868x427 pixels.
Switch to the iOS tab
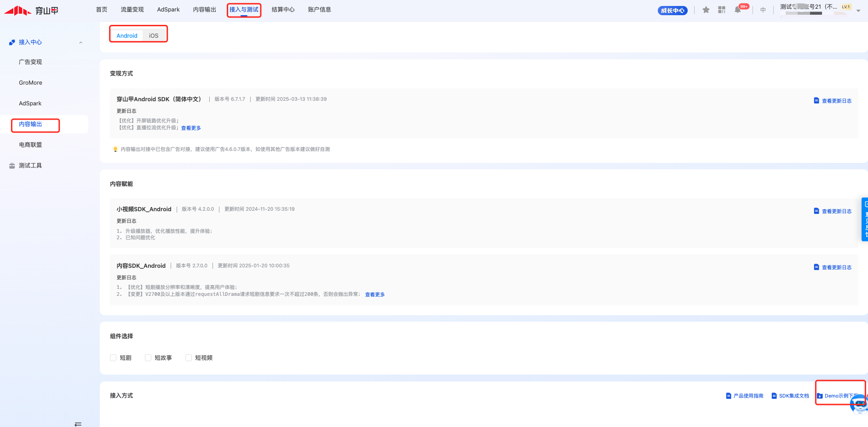[154, 35]
